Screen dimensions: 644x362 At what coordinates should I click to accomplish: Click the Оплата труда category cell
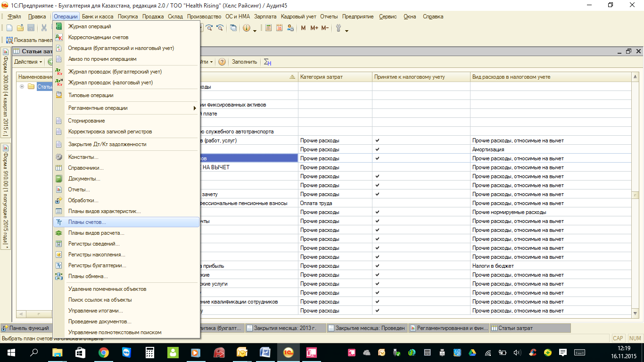[x=335, y=203]
